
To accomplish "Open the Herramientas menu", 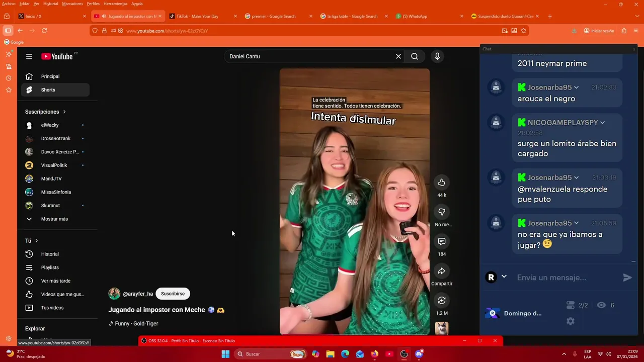I will click(x=115, y=4).
